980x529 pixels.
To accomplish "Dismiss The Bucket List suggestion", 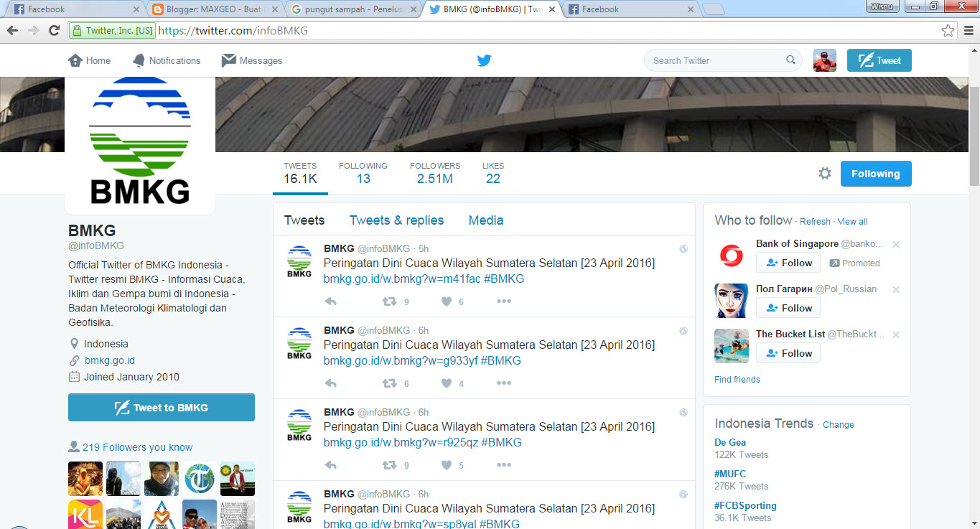I will click(x=896, y=334).
